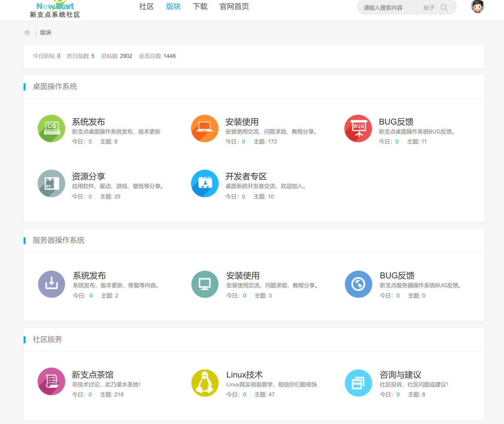Click the home breadcrumb icon
Screen dimensions: 504x424
pos(27,32)
